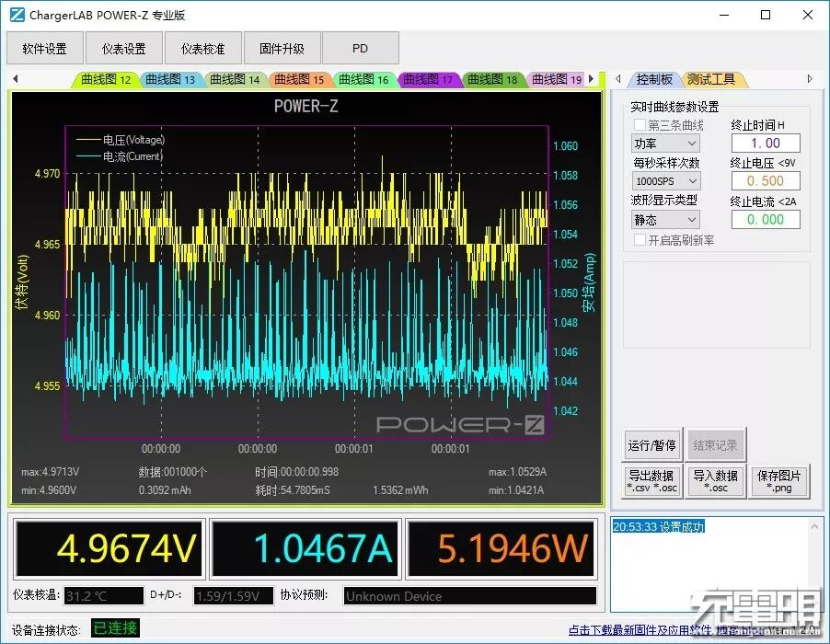
Task: Click the max:4.9713V statistic
Action: [51, 471]
